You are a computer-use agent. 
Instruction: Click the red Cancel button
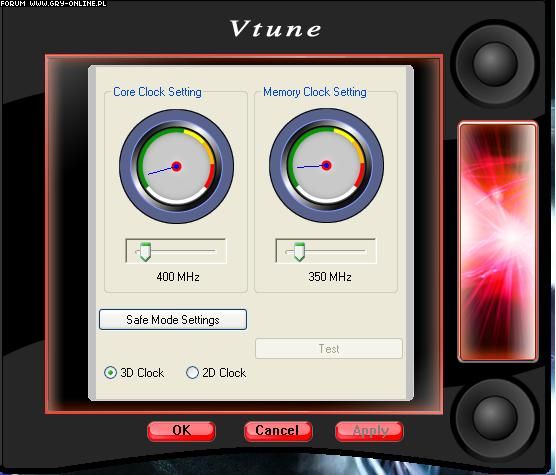278,431
